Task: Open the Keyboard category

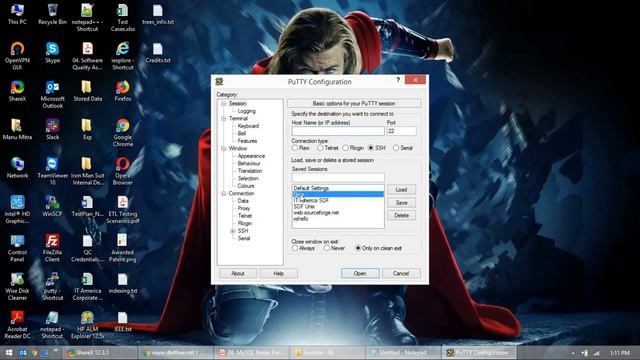Action: click(248, 126)
